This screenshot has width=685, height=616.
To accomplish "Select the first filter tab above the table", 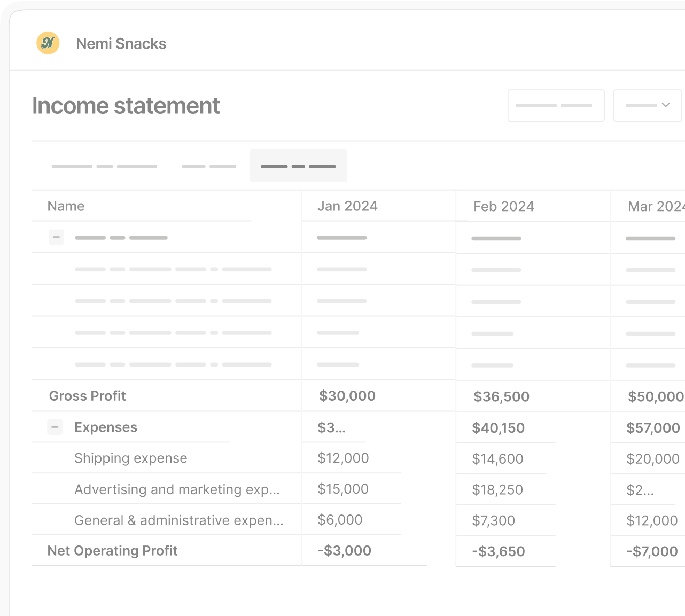I will (x=103, y=166).
